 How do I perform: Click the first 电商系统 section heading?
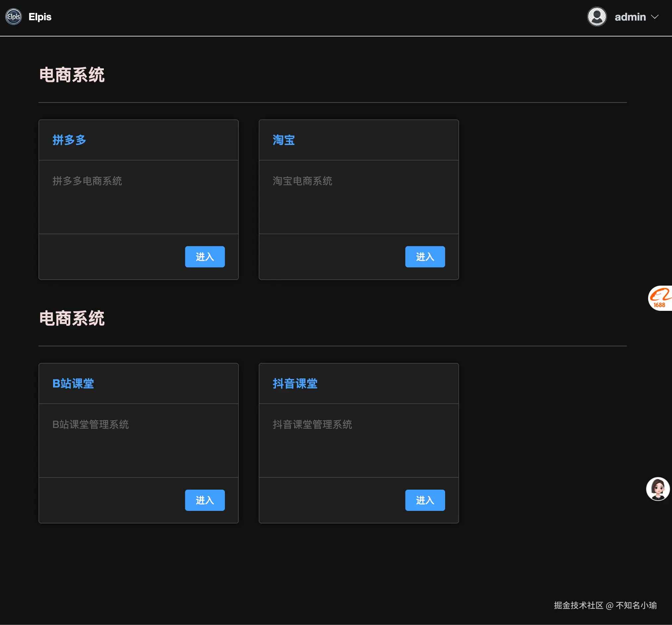tap(72, 75)
